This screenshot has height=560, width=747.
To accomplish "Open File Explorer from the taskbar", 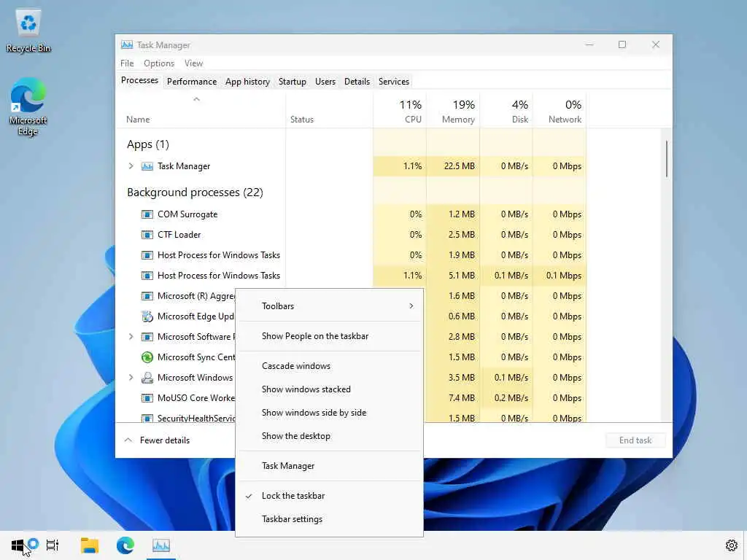I will [x=90, y=545].
